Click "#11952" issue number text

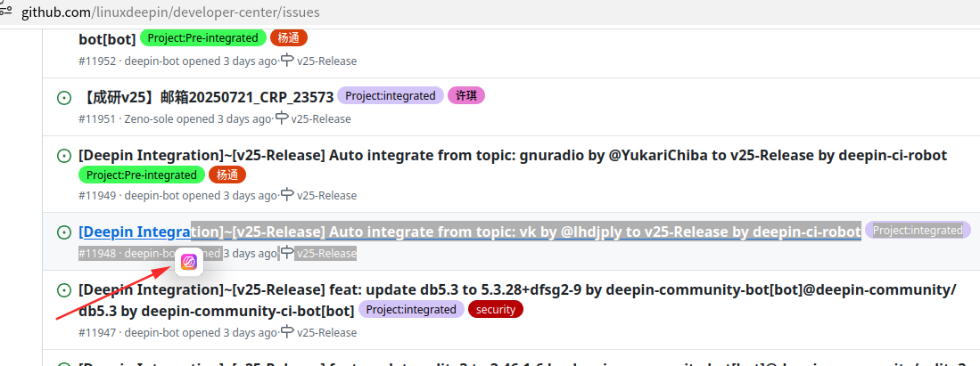[x=97, y=61]
